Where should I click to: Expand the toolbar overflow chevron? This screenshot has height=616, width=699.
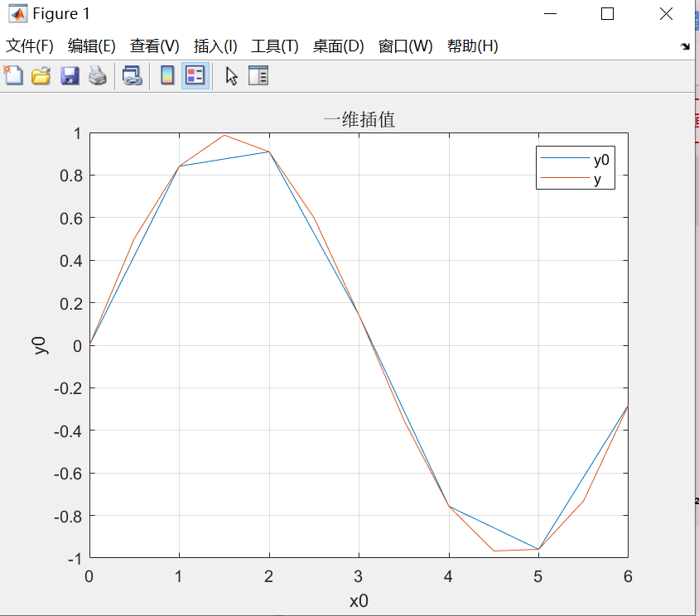[x=686, y=48]
